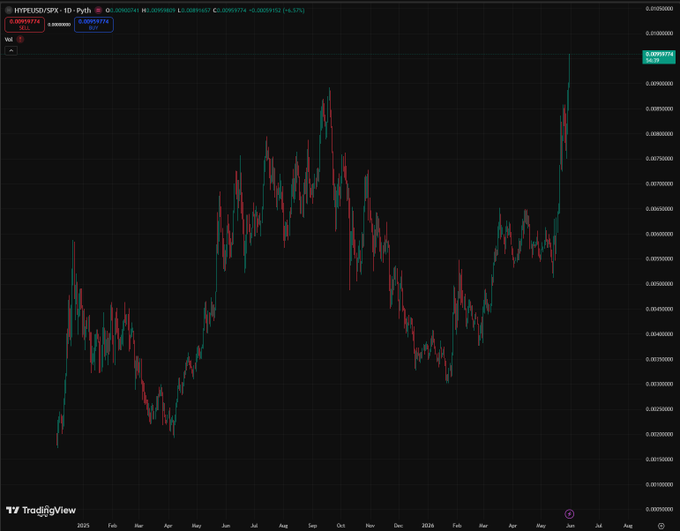
Task: Click the TradingView logo
Action: (41, 510)
